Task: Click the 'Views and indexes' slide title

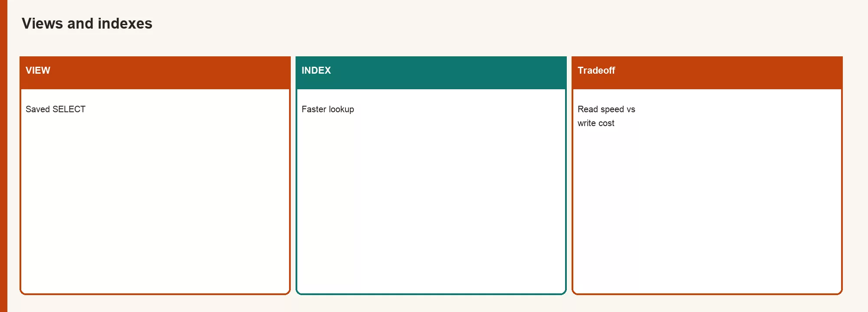Action: click(87, 23)
